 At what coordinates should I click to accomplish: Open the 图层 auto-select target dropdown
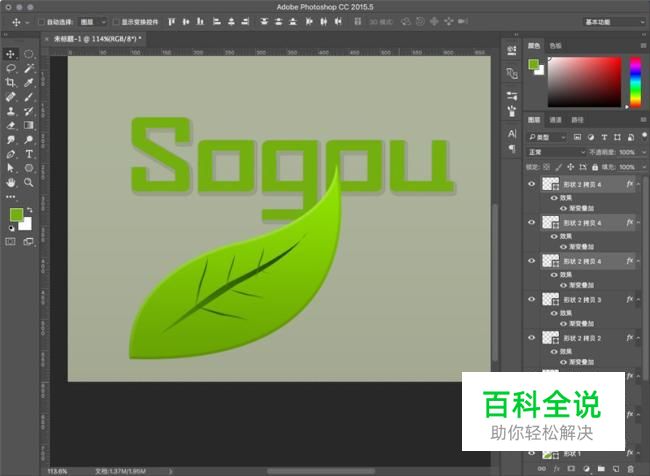pyautogui.click(x=93, y=22)
